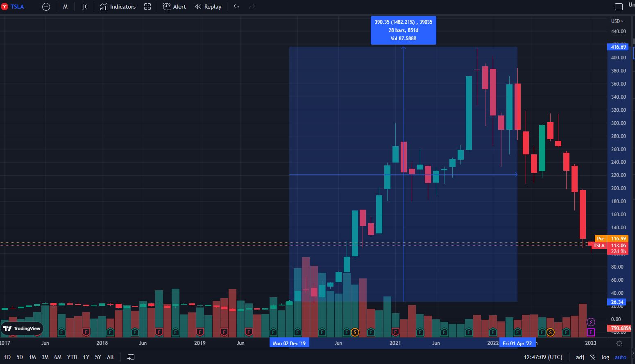
Task: Click the Mon 02 Dec '19 date label
Action: point(289,343)
